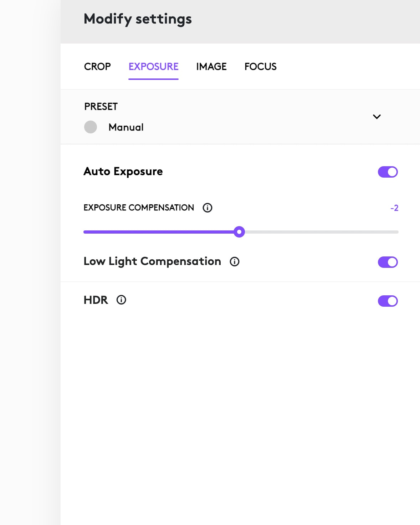Click the -2 exposure compensation value

click(394, 208)
